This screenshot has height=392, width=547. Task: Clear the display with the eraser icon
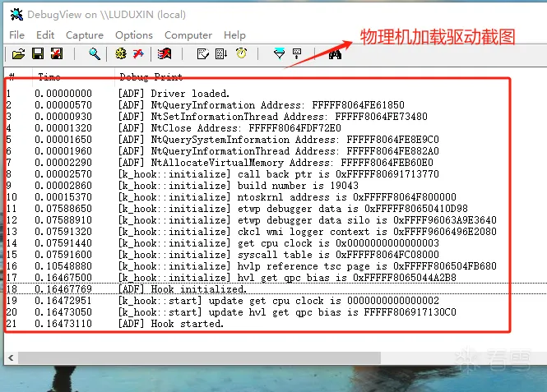165,53
